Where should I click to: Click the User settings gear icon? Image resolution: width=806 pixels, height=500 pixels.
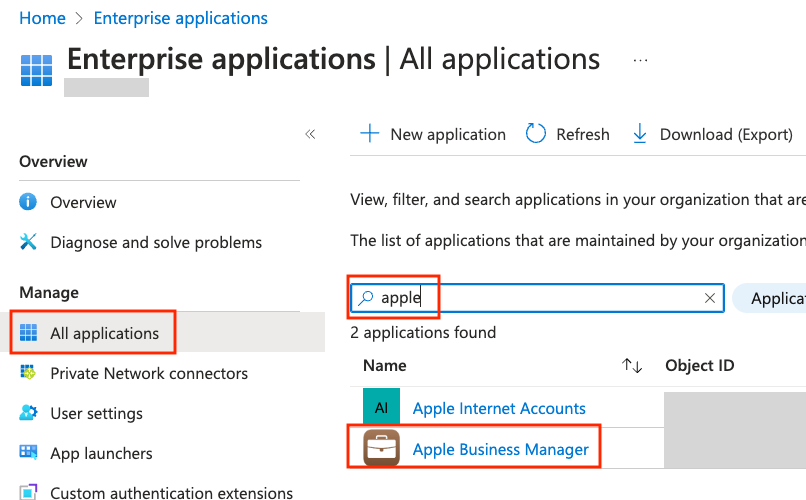point(29,413)
